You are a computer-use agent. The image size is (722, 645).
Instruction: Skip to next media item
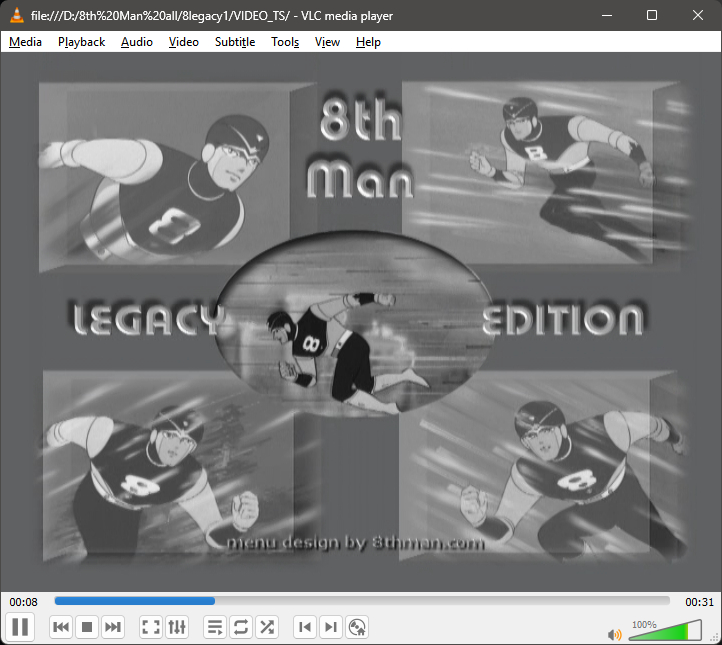click(113, 627)
